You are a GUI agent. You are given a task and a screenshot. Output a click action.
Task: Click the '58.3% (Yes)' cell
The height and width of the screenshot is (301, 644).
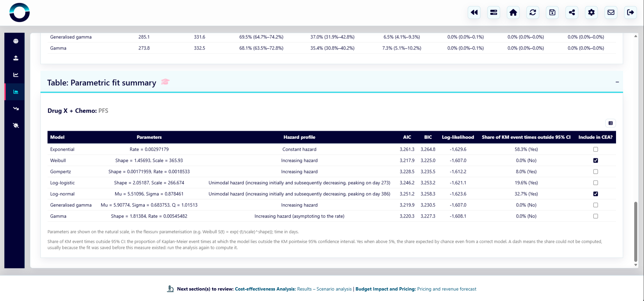click(526, 149)
